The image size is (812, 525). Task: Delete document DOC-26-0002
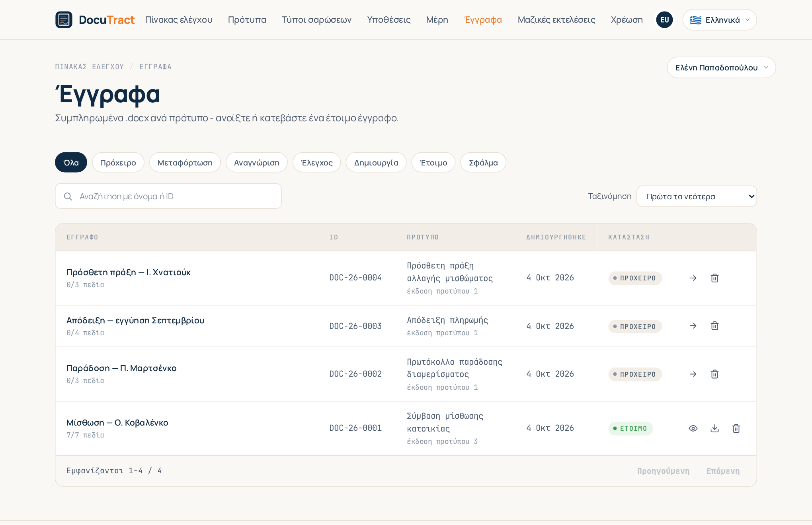click(x=714, y=374)
